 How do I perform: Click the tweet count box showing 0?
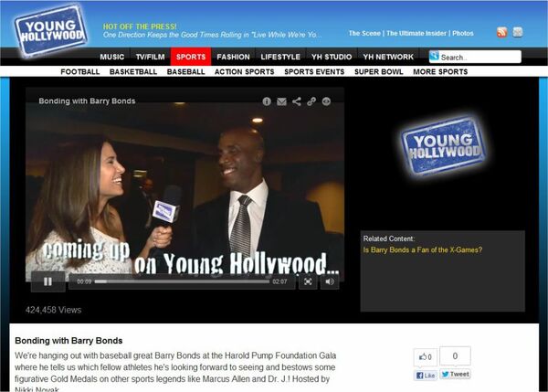[x=455, y=356]
